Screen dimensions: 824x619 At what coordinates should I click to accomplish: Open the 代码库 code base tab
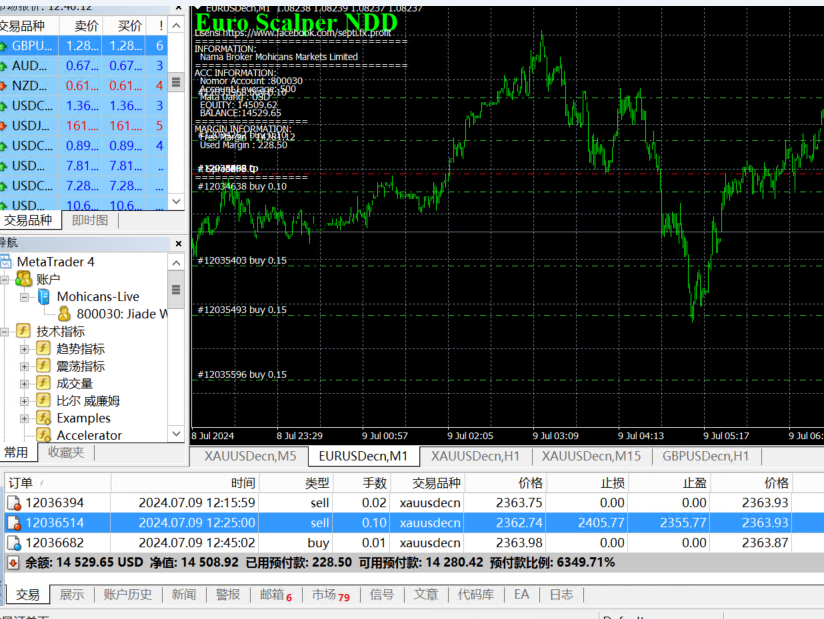pos(476,594)
